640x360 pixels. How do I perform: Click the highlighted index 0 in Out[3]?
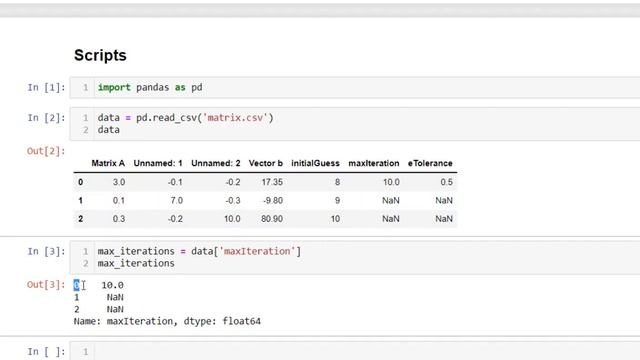76,285
